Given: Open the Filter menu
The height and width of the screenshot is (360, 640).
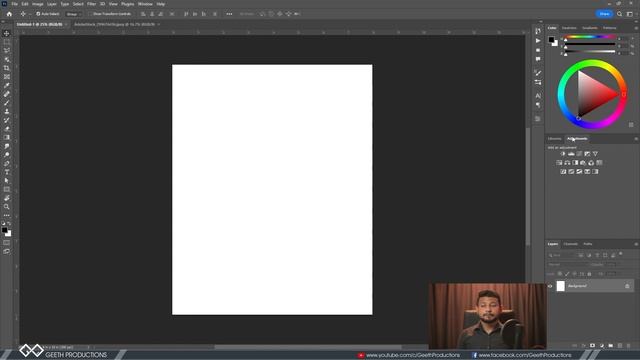Looking at the screenshot, I should coord(91,4).
